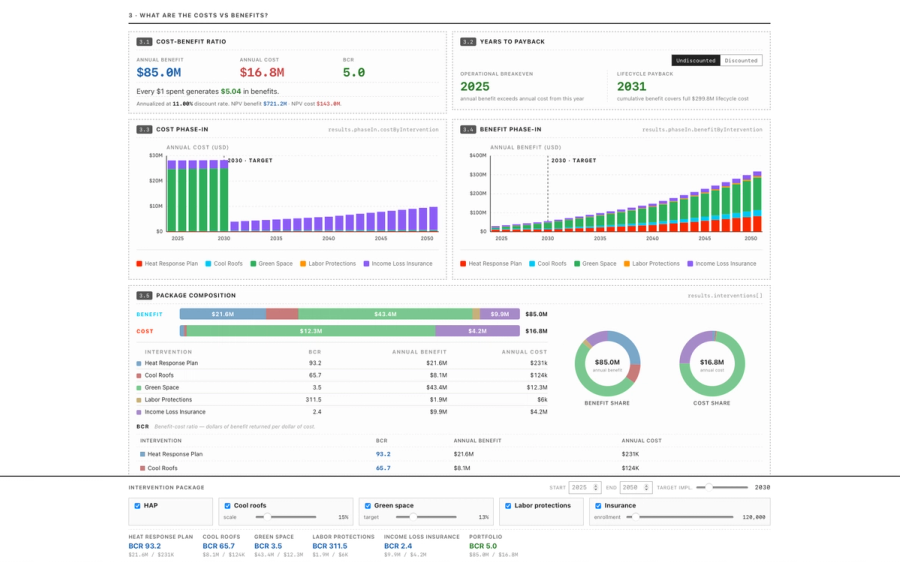This screenshot has height=563, width=900.
Task: Click the green 5.0 BCR value
Action: pos(354,73)
